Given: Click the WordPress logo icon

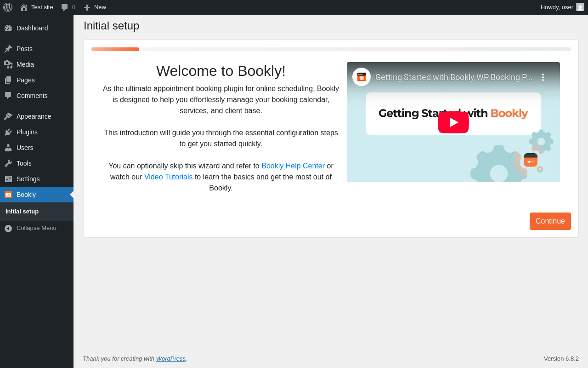Looking at the screenshot, I should tap(8, 7).
